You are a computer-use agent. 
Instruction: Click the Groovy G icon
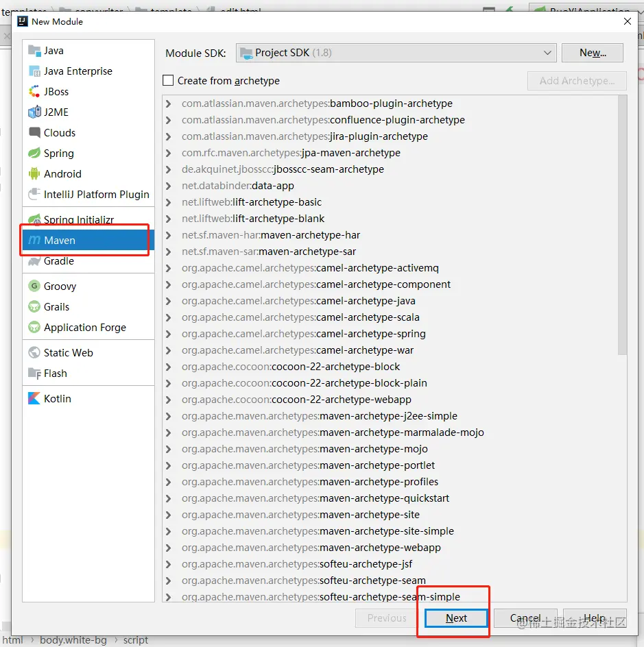point(34,286)
